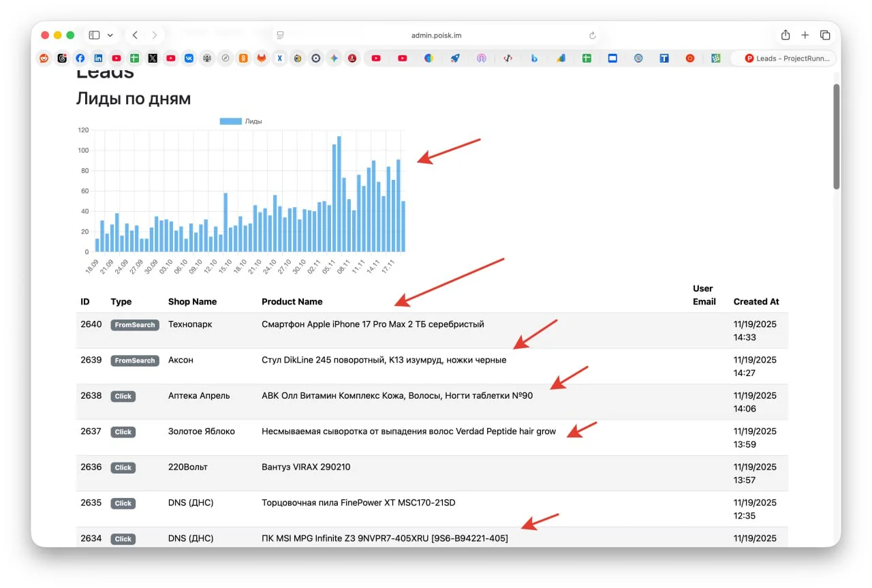Screen dimensions: 872x588
Task: Open the VK pinned tab
Action: [x=189, y=59]
